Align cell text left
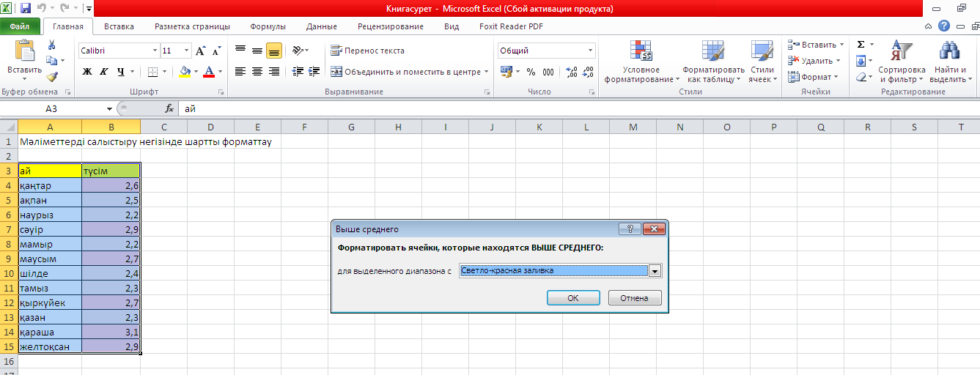 point(240,72)
